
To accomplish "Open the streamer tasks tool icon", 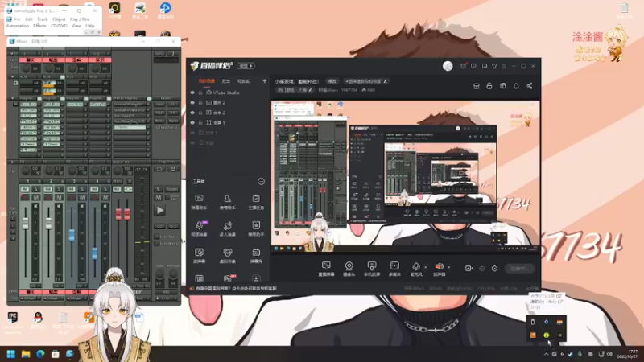I will point(256,202).
